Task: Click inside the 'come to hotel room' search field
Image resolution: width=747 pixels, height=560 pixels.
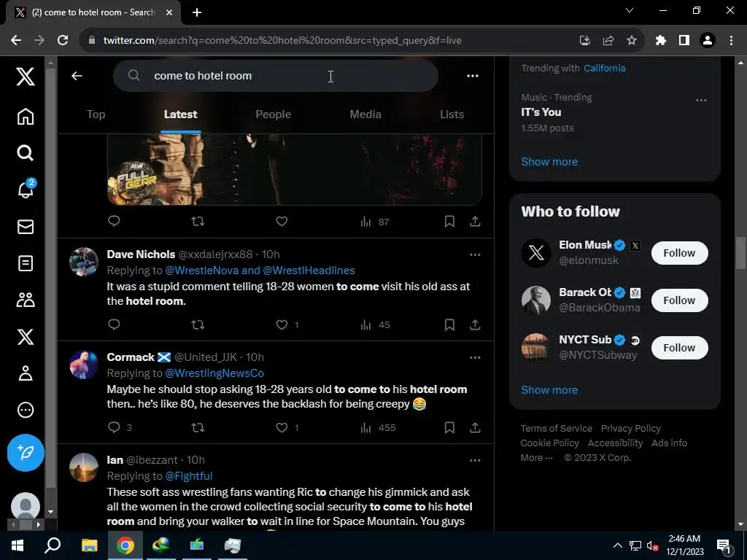Action: coord(275,76)
